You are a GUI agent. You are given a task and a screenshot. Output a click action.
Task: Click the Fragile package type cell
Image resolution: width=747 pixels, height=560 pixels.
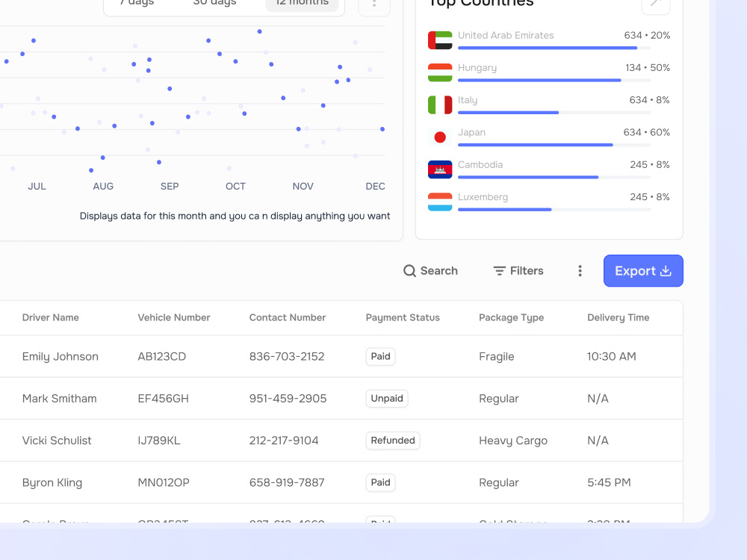(x=497, y=357)
